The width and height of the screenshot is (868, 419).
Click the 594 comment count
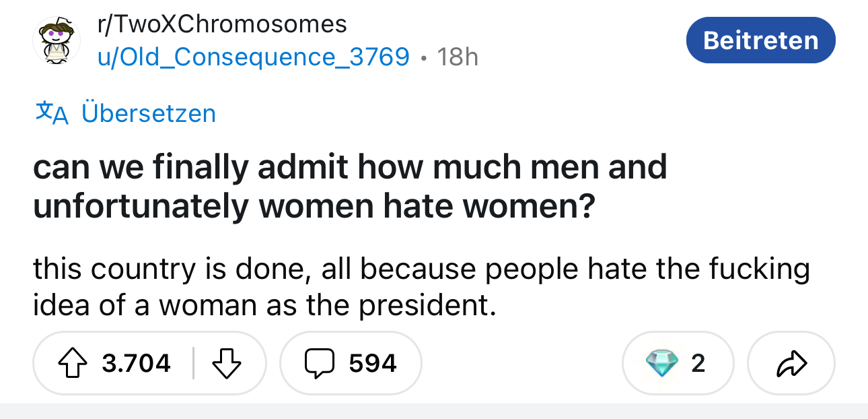point(373,364)
